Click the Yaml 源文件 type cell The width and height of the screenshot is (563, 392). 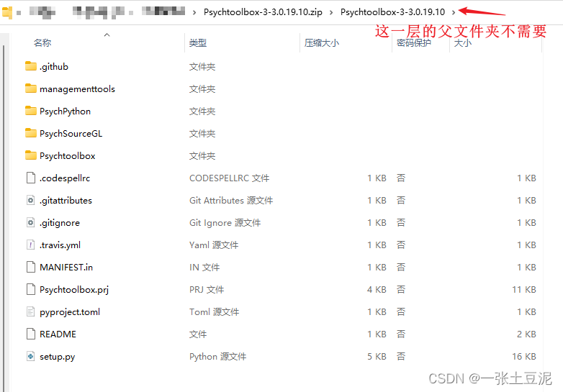click(214, 245)
